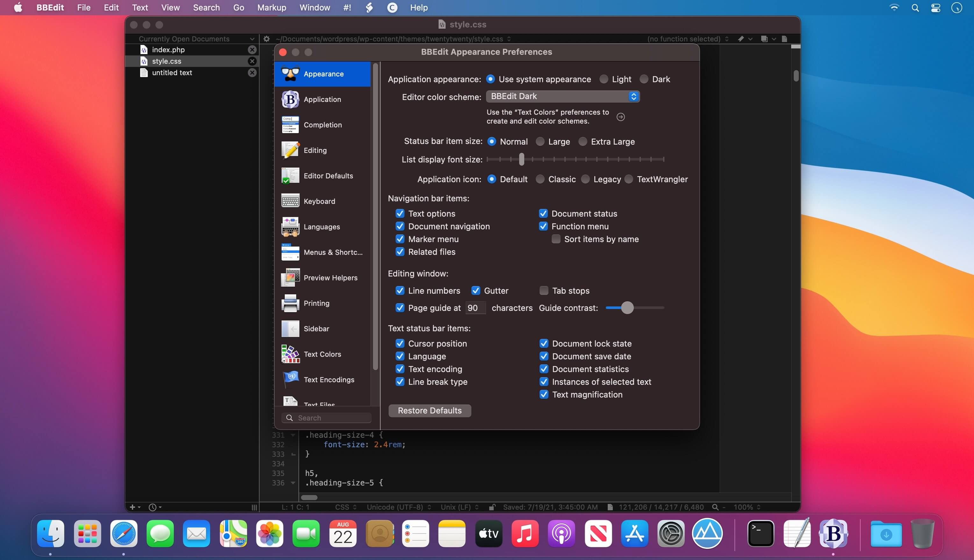
Task: Open the Editing preferences pane
Action: [x=322, y=150]
